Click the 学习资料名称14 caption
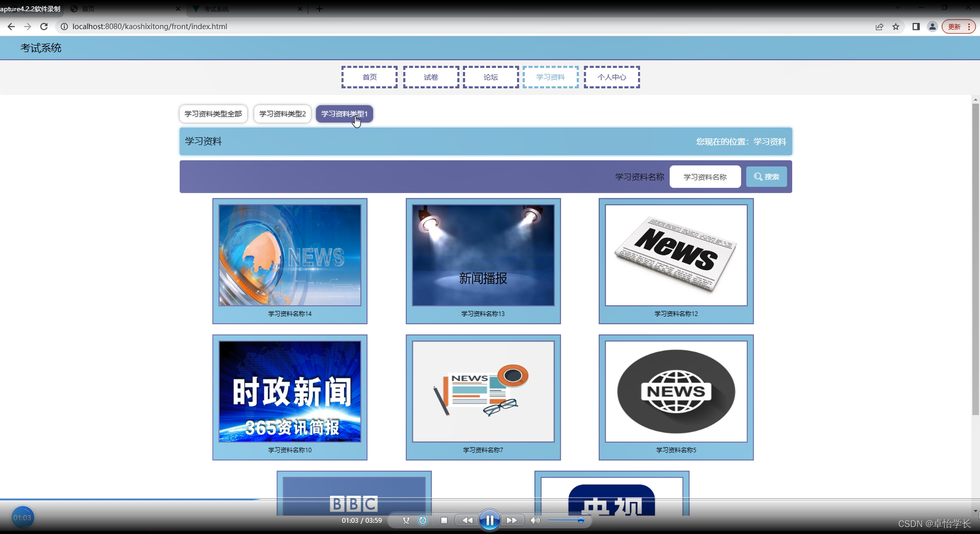This screenshot has width=980, height=534. click(290, 314)
